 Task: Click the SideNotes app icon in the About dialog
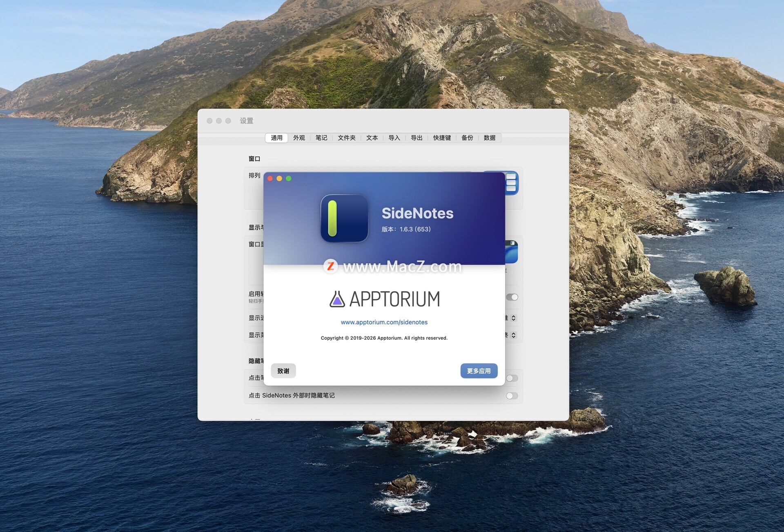click(344, 218)
